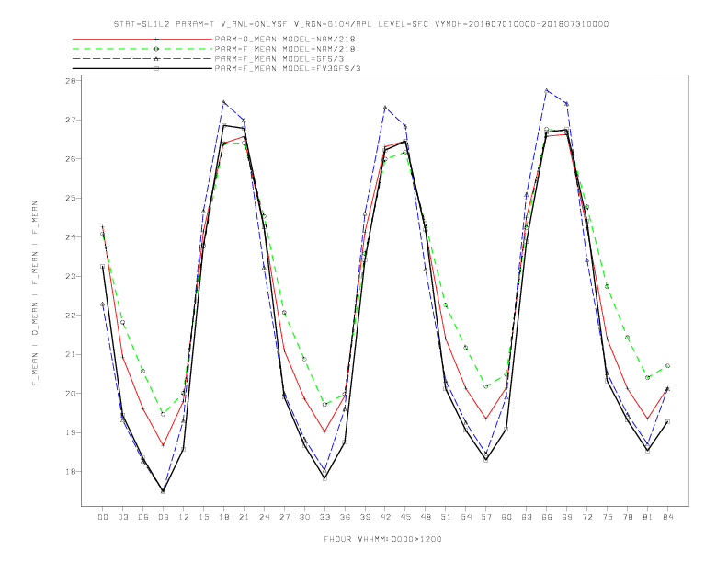Click the green dashed legend line sample
The height and width of the screenshot is (563, 728).
coord(142,49)
